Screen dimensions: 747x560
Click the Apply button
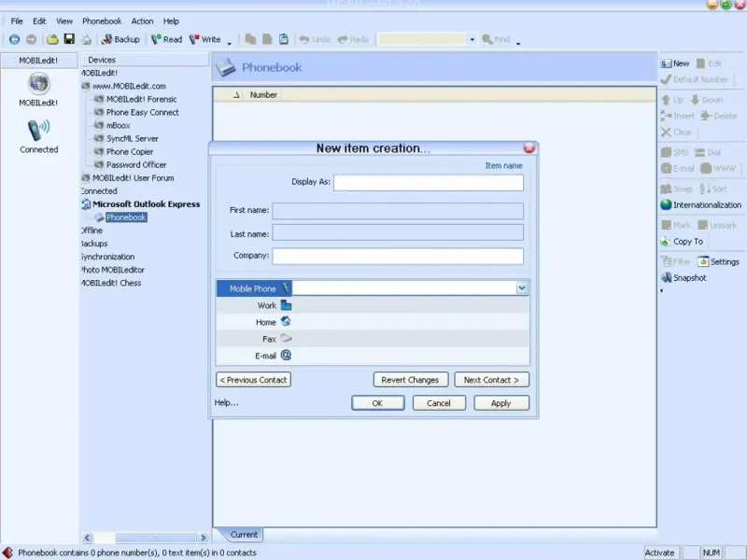click(501, 403)
